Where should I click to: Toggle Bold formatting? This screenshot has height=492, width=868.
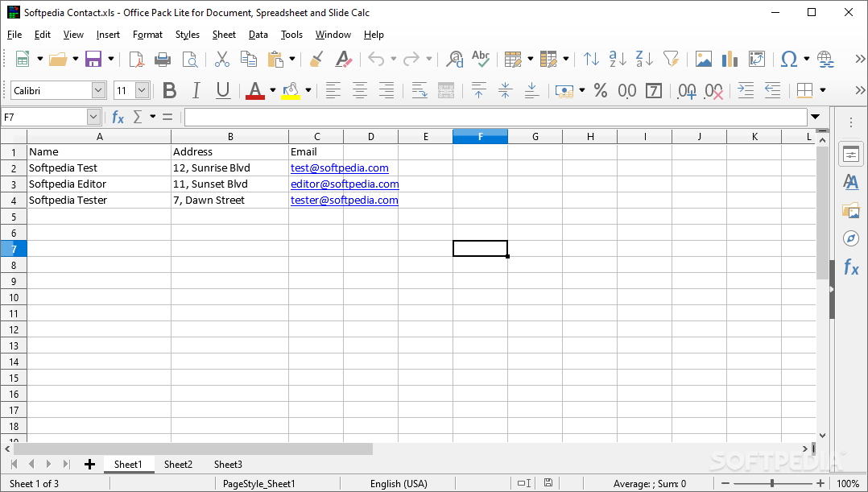point(170,90)
